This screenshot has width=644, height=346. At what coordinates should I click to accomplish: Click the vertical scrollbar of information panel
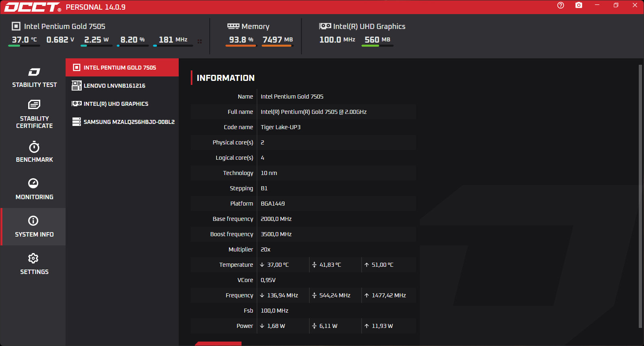(x=640, y=196)
